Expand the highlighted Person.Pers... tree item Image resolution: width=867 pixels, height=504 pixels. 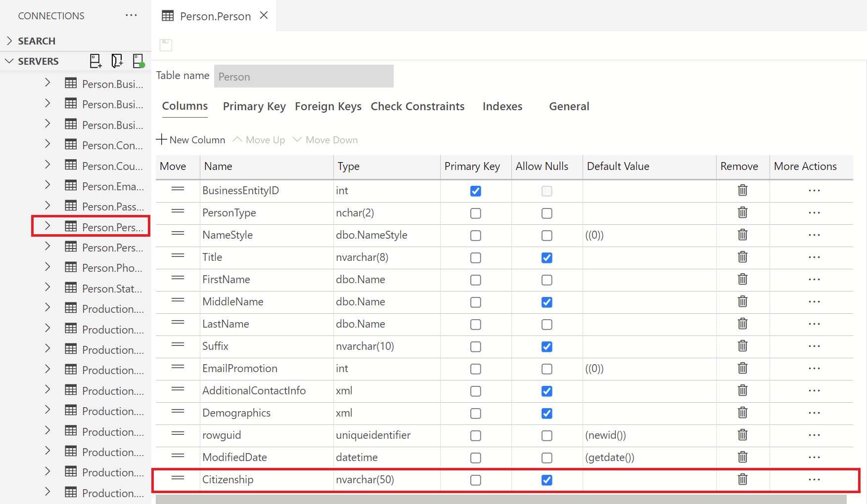point(47,226)
